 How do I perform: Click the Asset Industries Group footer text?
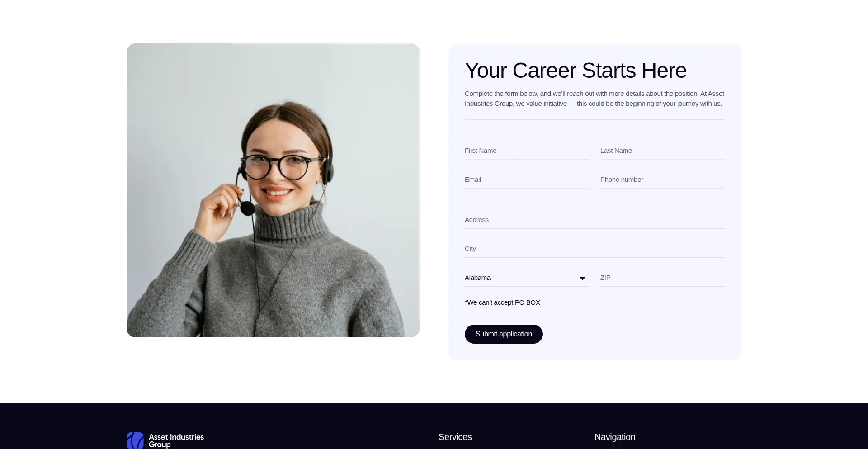click(176, 440)
